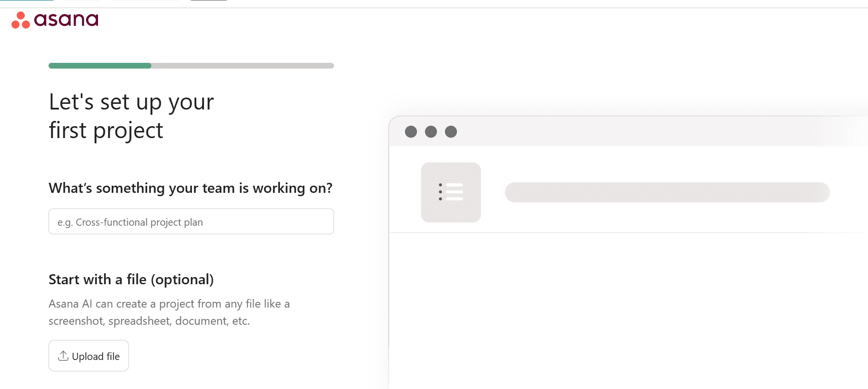Click the "Let's set up your first project" heading

click(131, 116)
